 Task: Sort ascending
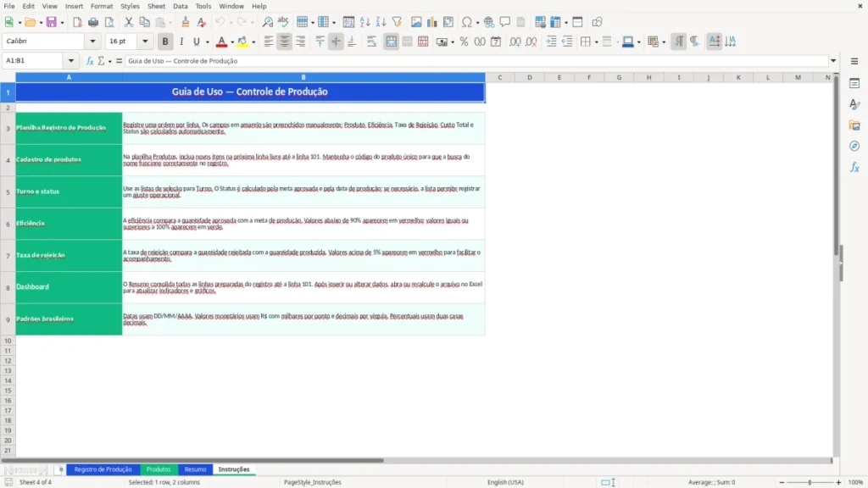364,22
